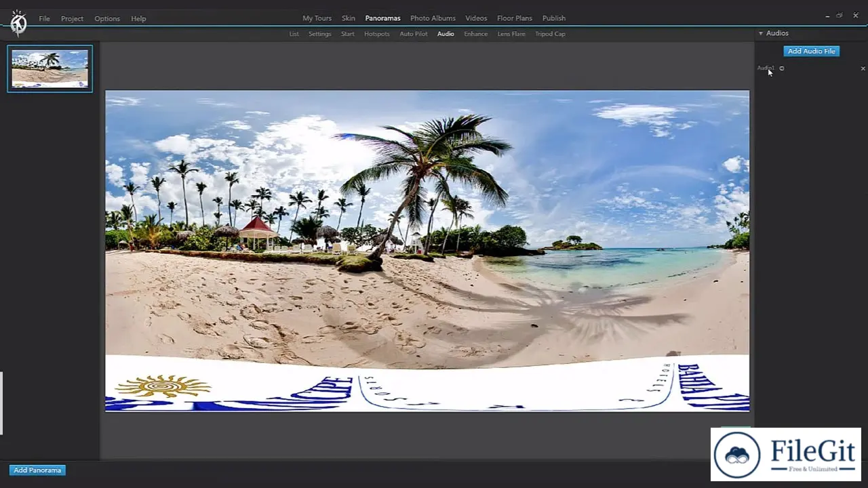This screenshot has height=488, width=868.
Task: Go to the Photo Albums section
Action: coord(433,18)
